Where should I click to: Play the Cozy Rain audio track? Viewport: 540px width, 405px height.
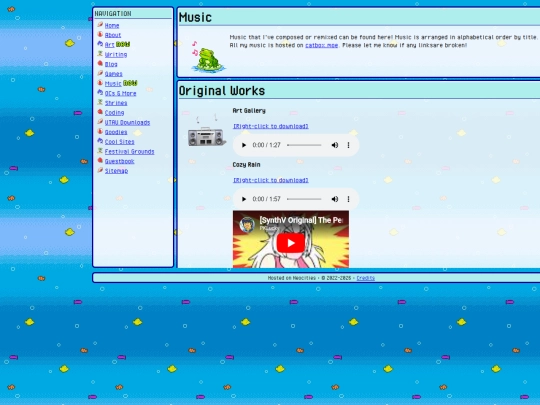(244, 199)
